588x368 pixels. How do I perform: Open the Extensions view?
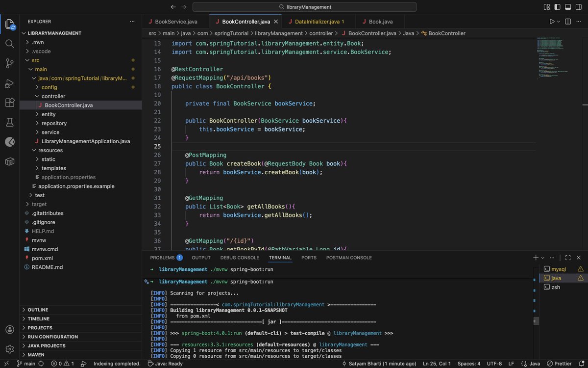[x=10, y=103]
